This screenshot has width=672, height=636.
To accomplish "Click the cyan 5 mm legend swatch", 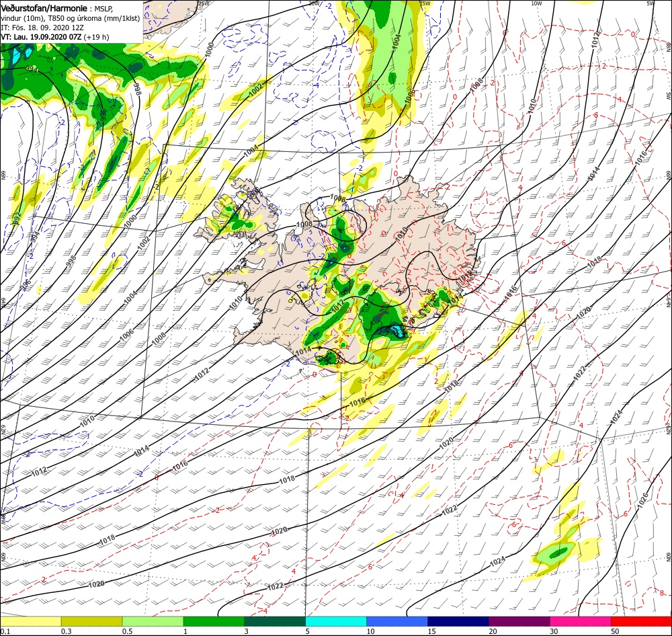I will click(x=336, y=621).
